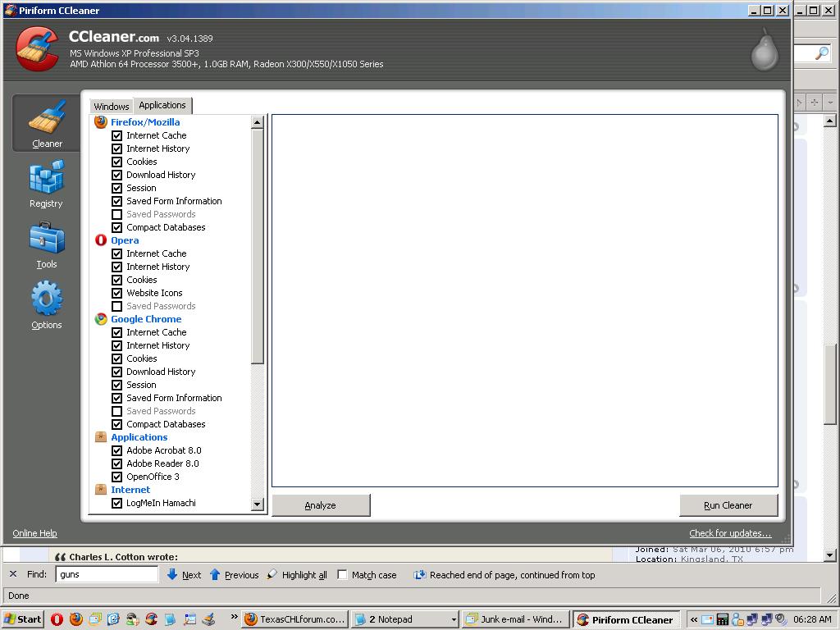This screenshot has width=840, height=630.
Task: Uncheck Google Chrome Cookies checkbox
Action: (116, 358)
